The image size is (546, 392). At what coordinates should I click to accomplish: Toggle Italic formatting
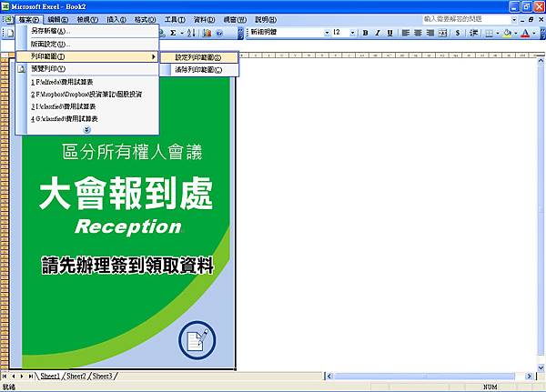(378, 33)
